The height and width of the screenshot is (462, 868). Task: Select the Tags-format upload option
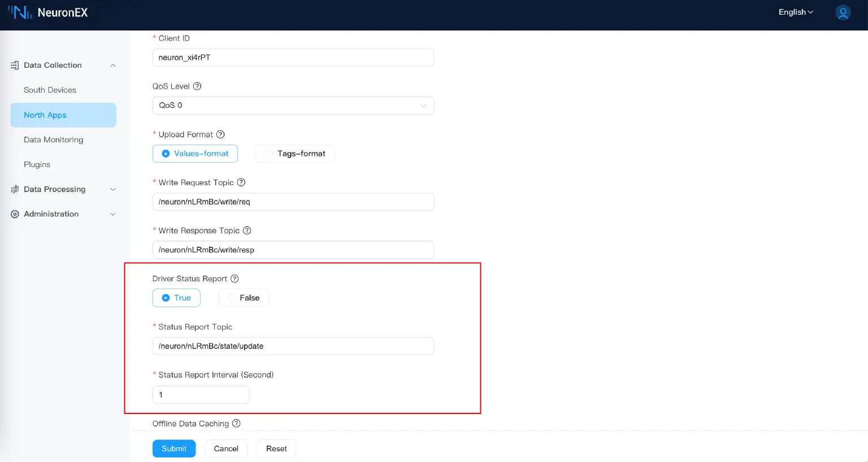coord(295,153)
